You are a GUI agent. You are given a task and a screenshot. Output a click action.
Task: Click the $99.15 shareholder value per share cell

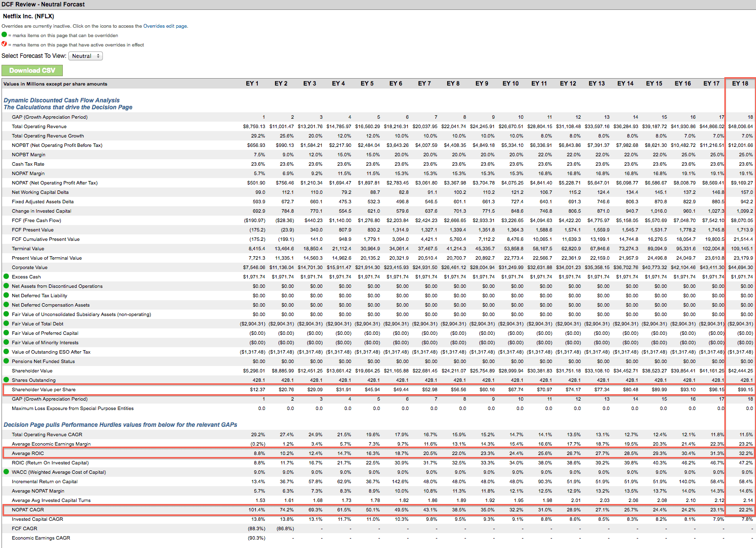pyautogui.click(x=745, y=390)
